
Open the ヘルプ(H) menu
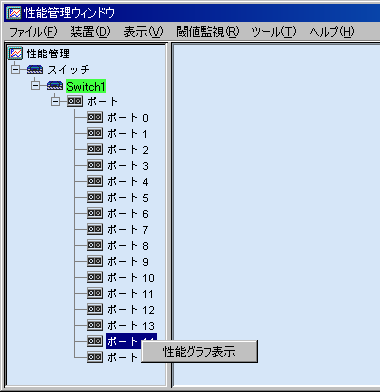(332, 32)
